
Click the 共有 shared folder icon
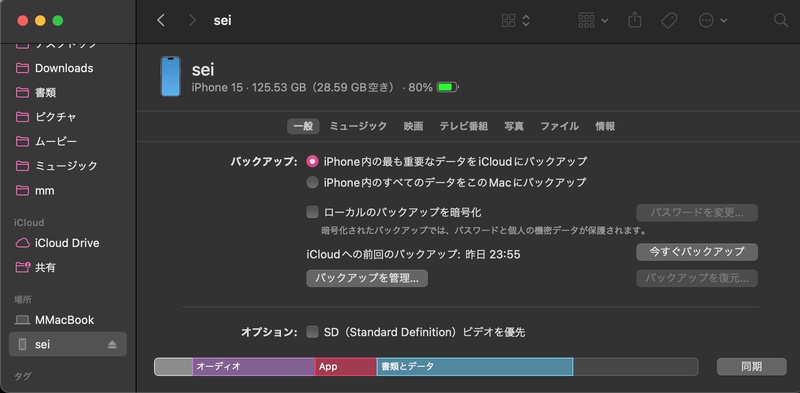22,267
